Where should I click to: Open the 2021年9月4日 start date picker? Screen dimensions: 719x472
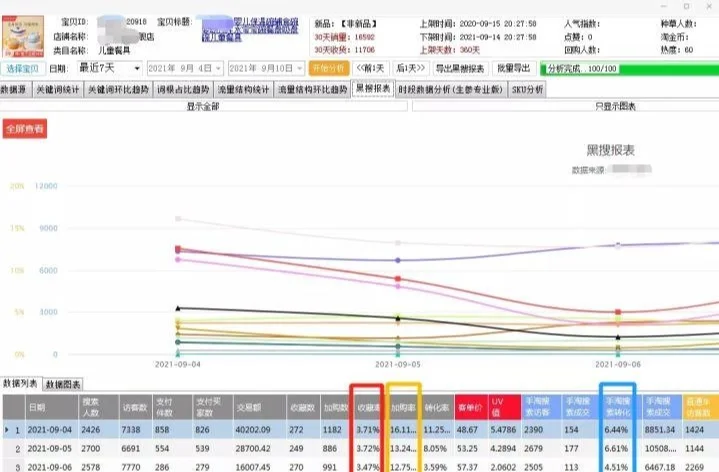[x=185, y=68]
